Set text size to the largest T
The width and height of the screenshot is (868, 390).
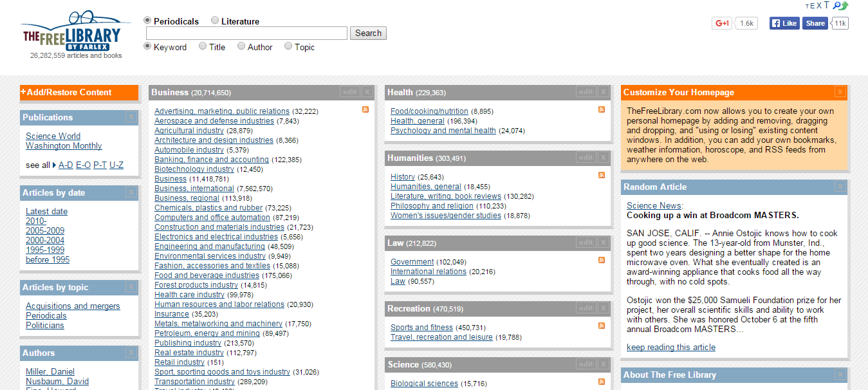(x=827, y=5)
